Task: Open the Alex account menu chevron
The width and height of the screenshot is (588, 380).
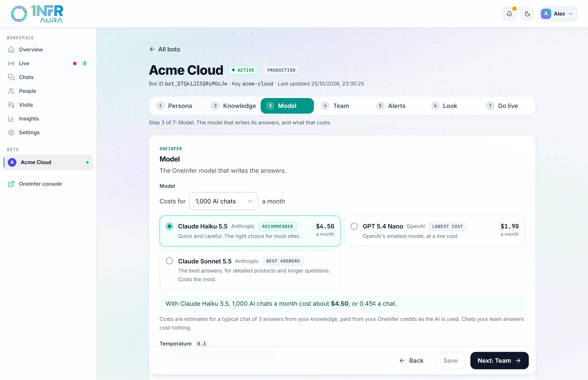Action: tap(571, 14)
